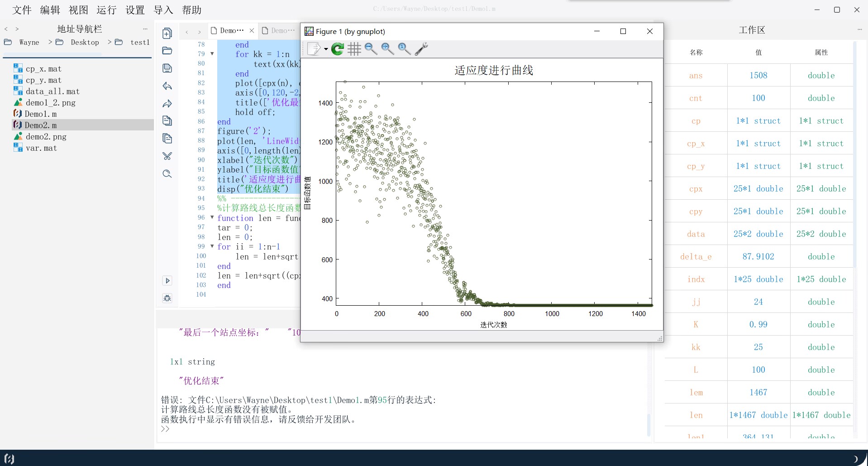Open the 帮助 menu
The width and height of the screenshot is (868, 466).
(191, 10)
